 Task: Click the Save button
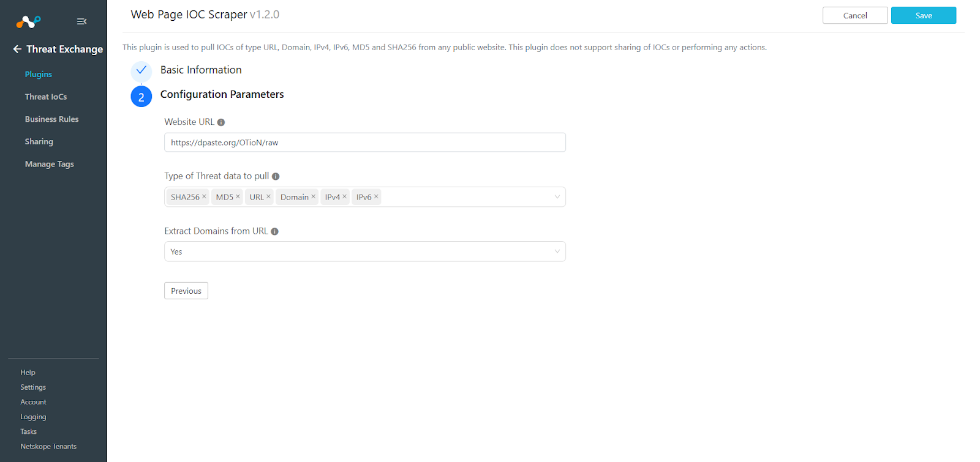coord(923,15)
